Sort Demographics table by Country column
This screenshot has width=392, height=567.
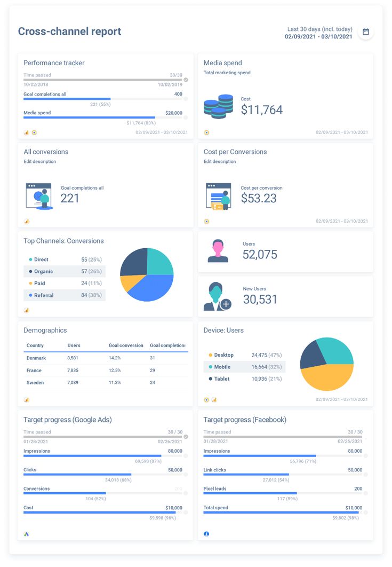35,345
